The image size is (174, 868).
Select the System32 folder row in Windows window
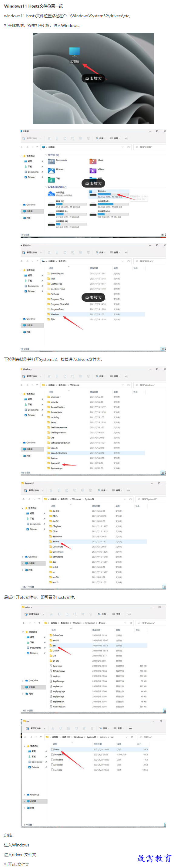(95, 463)
